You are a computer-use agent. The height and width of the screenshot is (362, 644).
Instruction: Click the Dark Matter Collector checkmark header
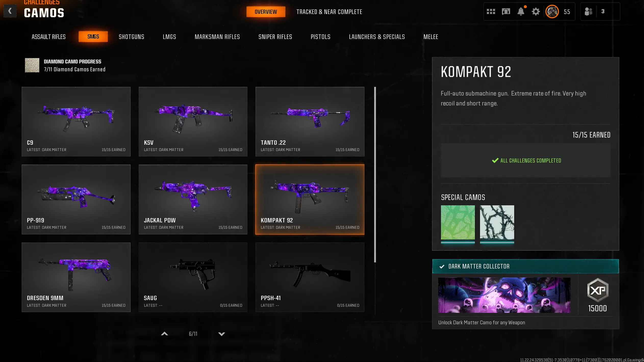pos(525,266)
